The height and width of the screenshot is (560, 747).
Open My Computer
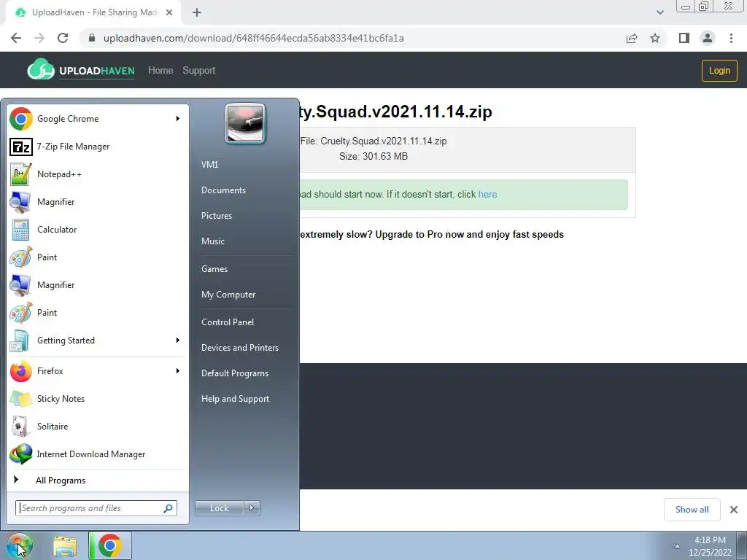228,295
